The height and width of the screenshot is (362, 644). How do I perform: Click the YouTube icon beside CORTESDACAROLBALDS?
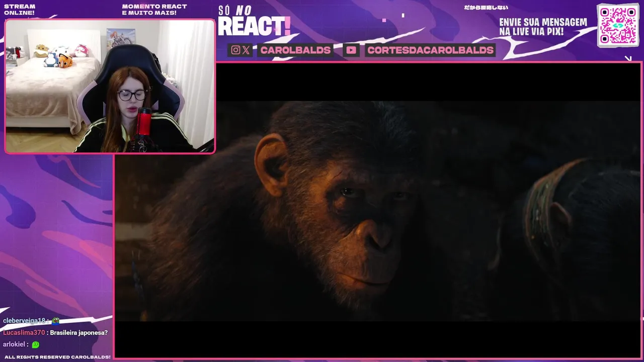coord(351,50)
